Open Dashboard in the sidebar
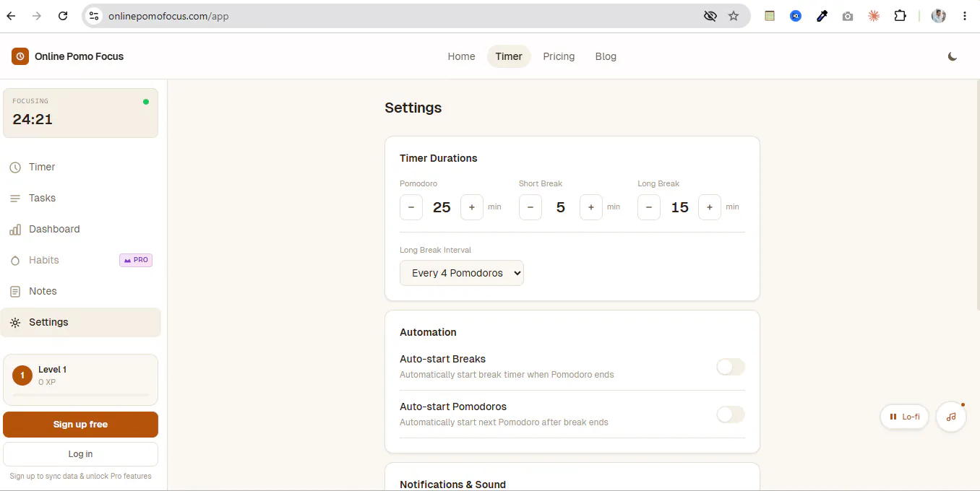Viewport: 980px width, 491px height. tap(81, 229)
